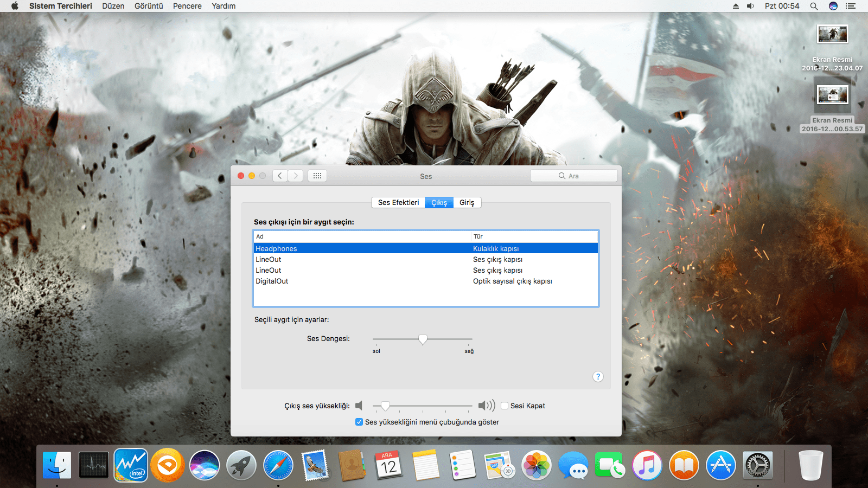The width and height of the screenshot is (868, 488).
Task: Open Notification Center from the menu bar
Action: click(x=851, y=6)
